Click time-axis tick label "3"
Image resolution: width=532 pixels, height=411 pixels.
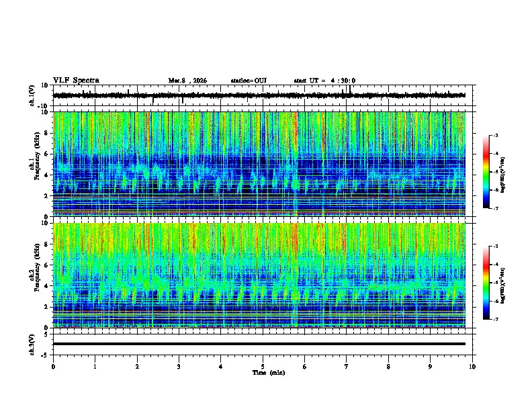coord(179,367)
